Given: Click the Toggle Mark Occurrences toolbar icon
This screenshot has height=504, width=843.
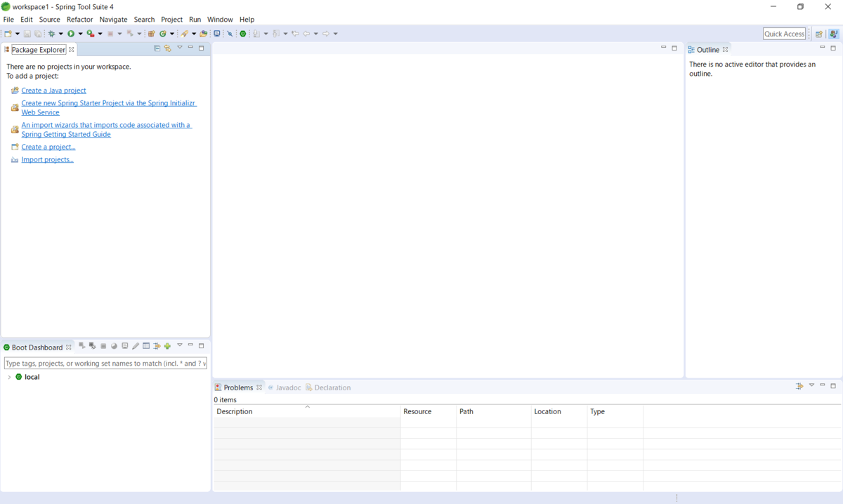Looking at the screenshot, I should [230, 34].
